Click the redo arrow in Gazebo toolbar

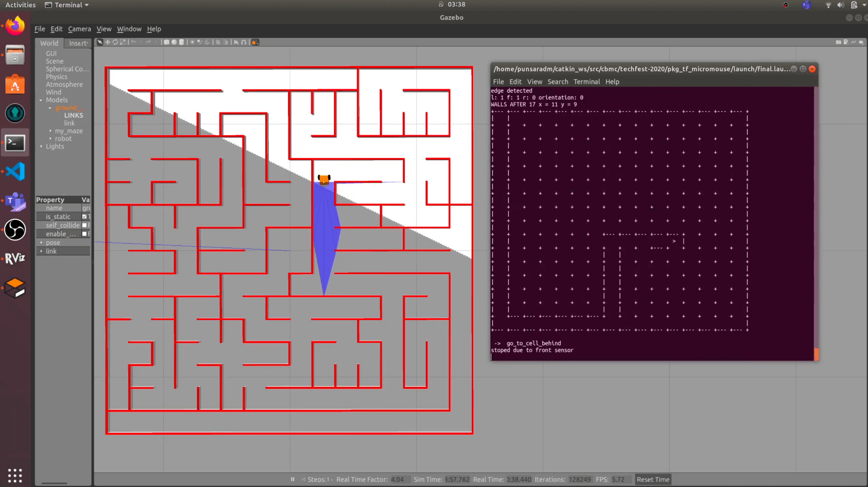point(148,42)
